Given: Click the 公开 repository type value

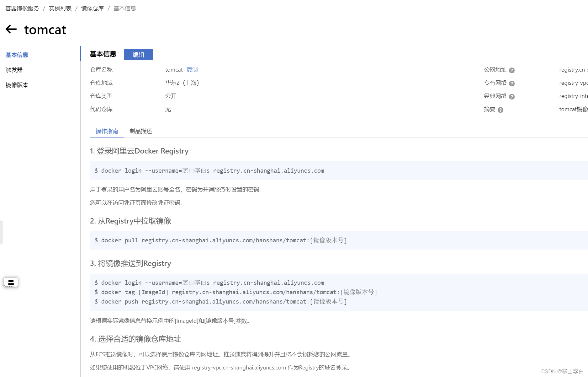Looking at the screenshot, I should click(171, 96).
